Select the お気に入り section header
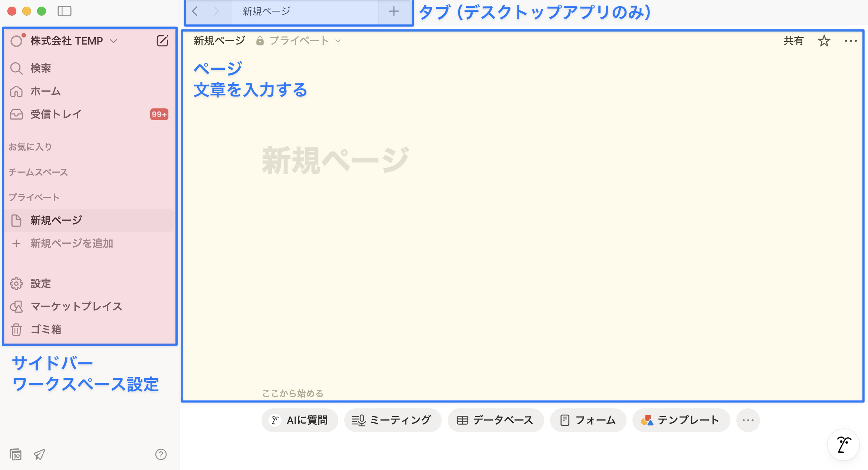868x470 pixels. coord(30,147)
